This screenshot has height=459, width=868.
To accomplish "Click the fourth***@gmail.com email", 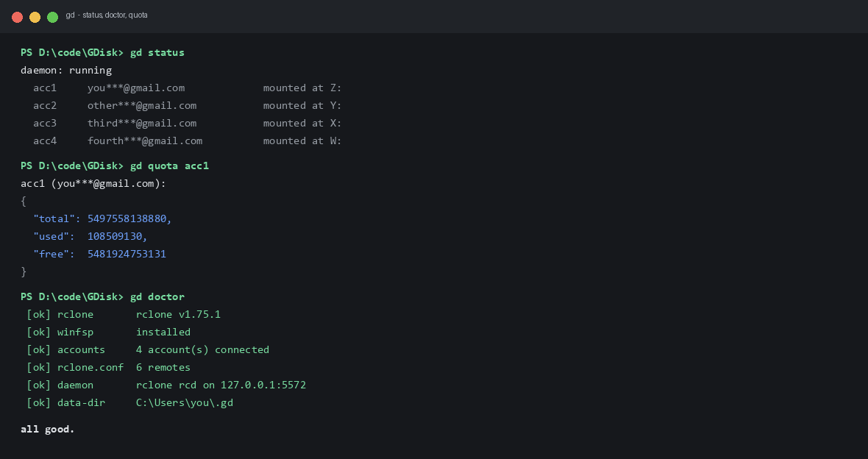I will pos(145,141).
